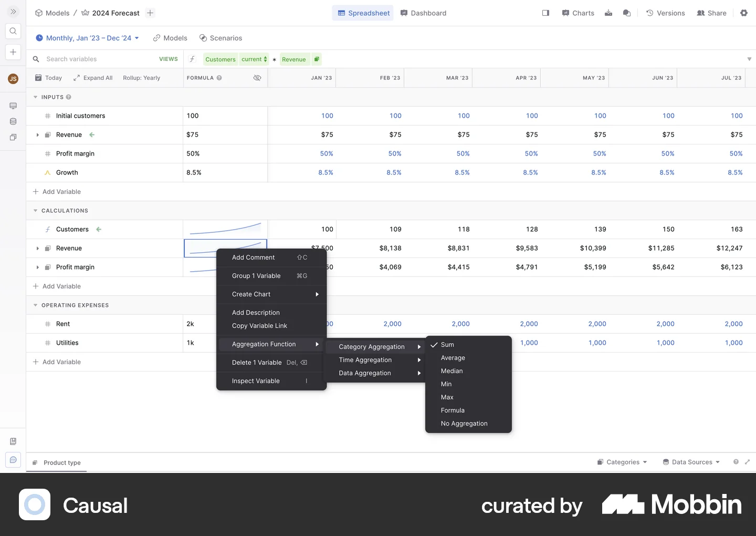
Task: Open the Data Sources dropdown
Action: tap(691, 462)
